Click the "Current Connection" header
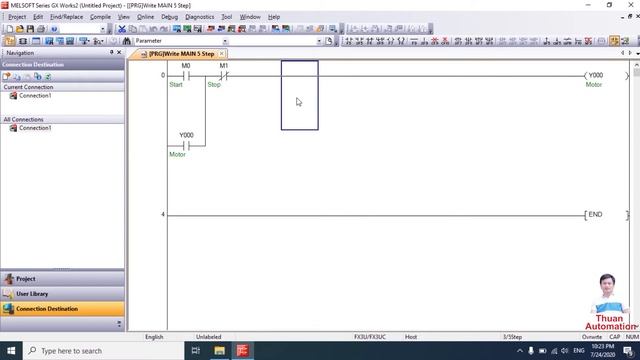 tap(28, 87)
